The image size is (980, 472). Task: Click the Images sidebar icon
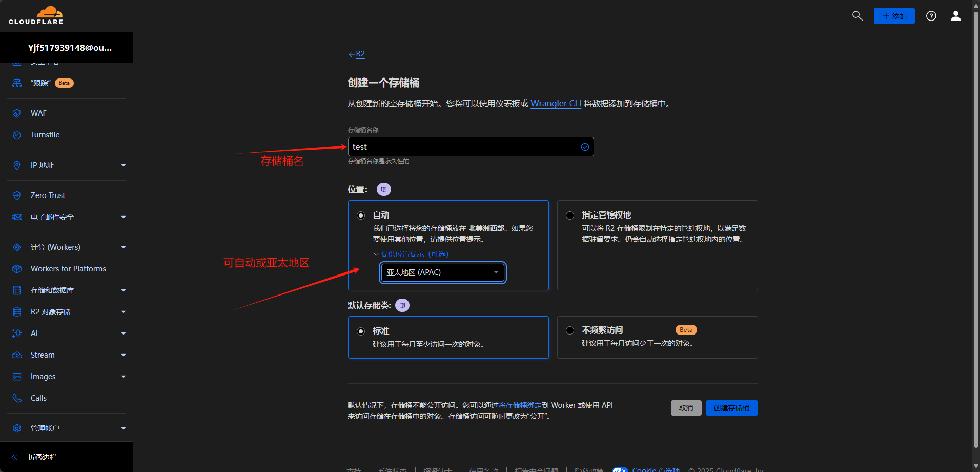point(17,377)
